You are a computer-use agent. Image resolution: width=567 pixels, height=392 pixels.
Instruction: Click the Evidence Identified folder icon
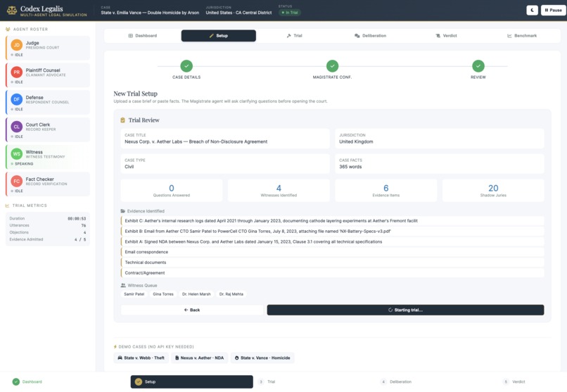tap(123, 211)
